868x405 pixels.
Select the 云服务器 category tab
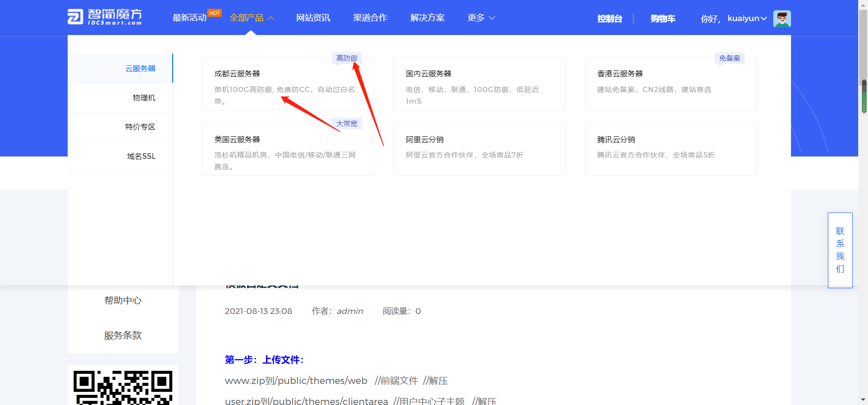(x=140, y=69)
